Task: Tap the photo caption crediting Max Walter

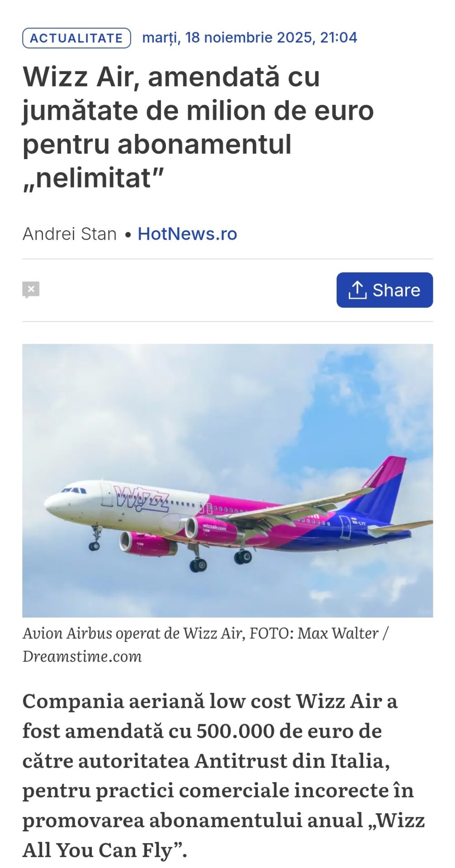Action: [x=206, y=645]
